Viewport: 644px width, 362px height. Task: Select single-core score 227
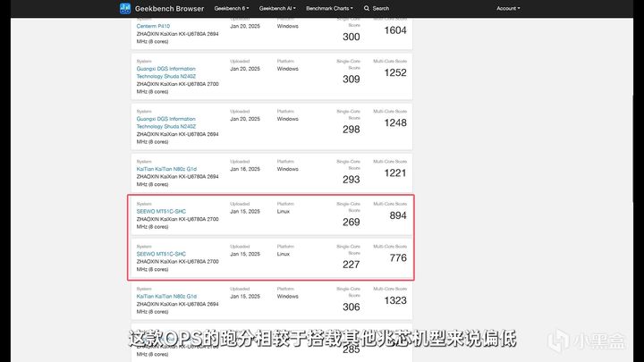coord(352,265)
